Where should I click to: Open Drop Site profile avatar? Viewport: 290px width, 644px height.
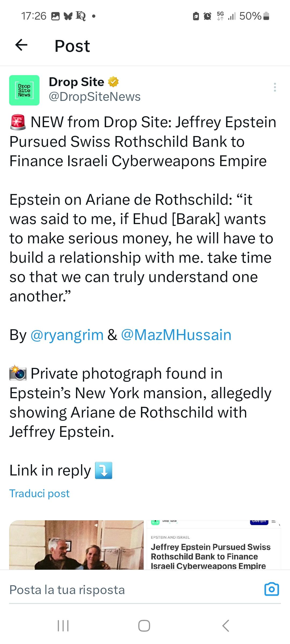24,90
